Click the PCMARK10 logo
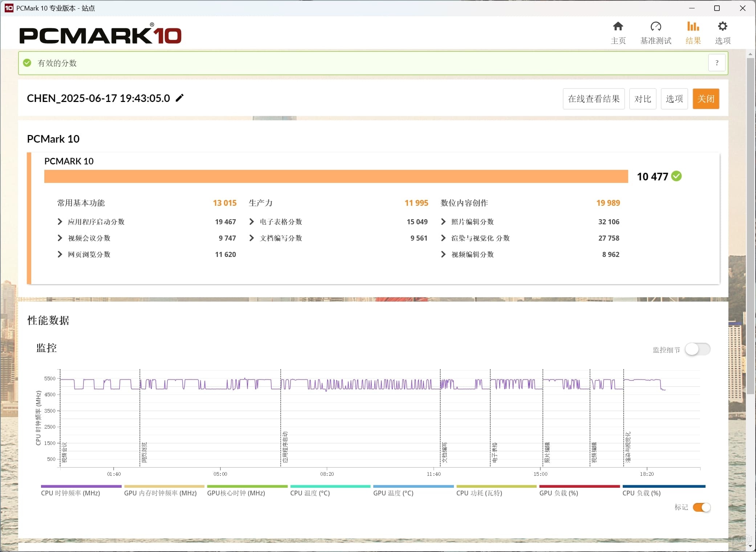Screen dimensions: 756x552 [x=100, y=34]
